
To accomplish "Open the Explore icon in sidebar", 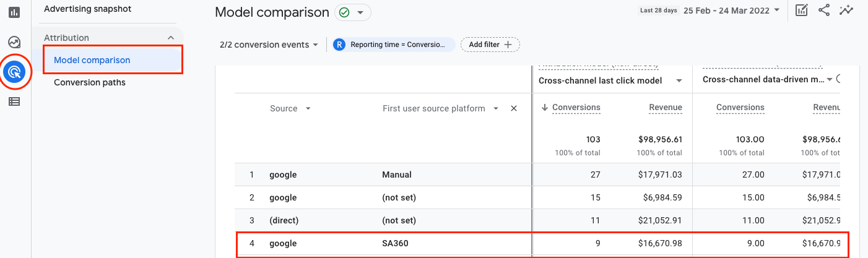I will [x=14, y=42].
